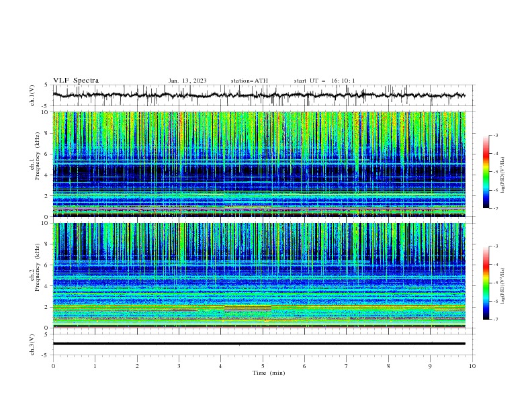Click the "-4" label on ch.2 color bar

click(x=496, y=265)
